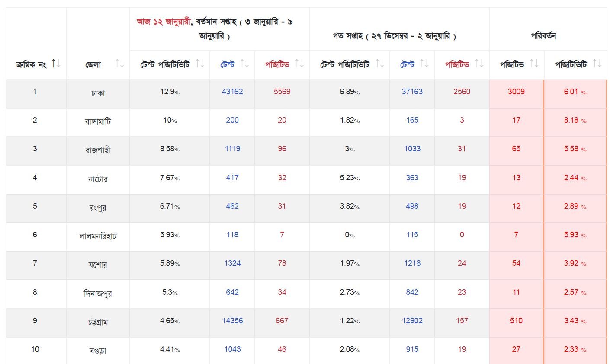This screenshot has width=610, height=364.
Task: Sort last week's টেস্ট পজিটিভিটি column
Action: tap(380, 62)
